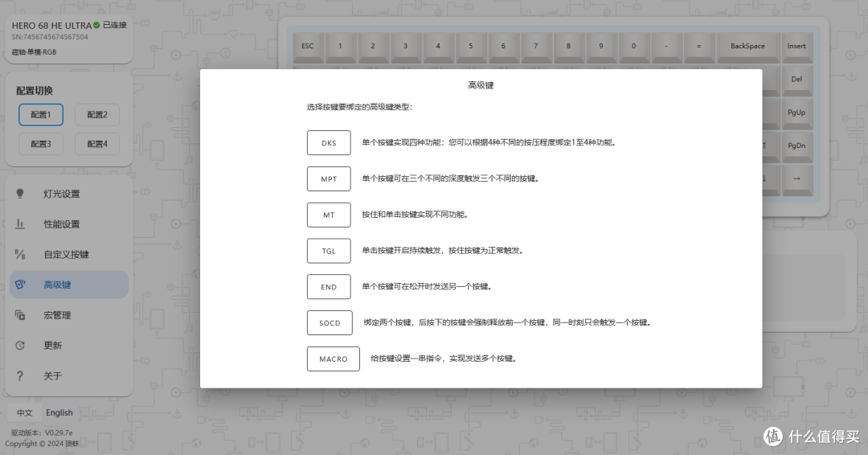Click the equals key on keyboard preview
The image size is (868, 455).
[x=699, y=47]
